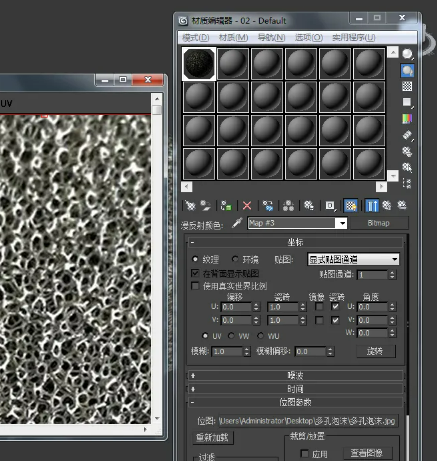437x461 pixels.
Task: Click the bitmap file path button
Action: 308,421
